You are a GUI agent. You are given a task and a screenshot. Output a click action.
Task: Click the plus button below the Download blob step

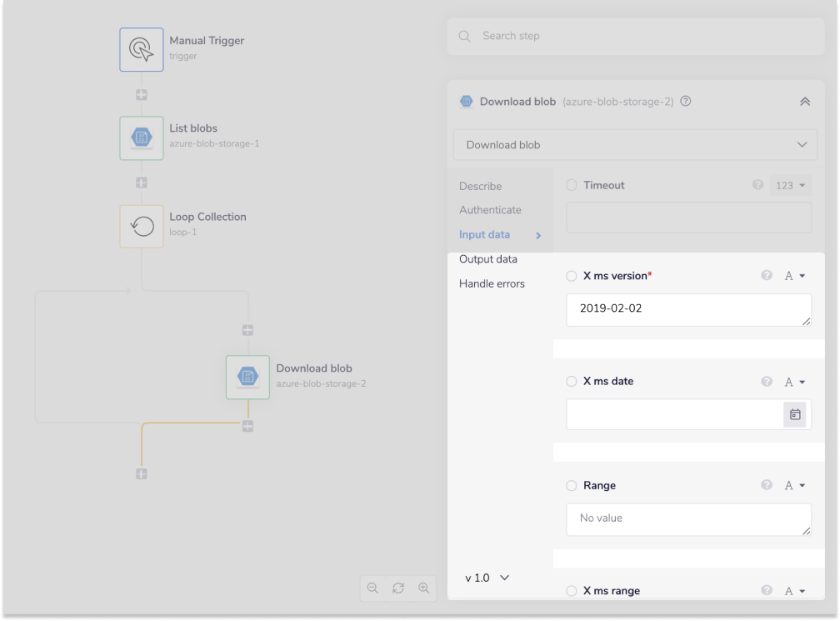[x=247, y=426]
